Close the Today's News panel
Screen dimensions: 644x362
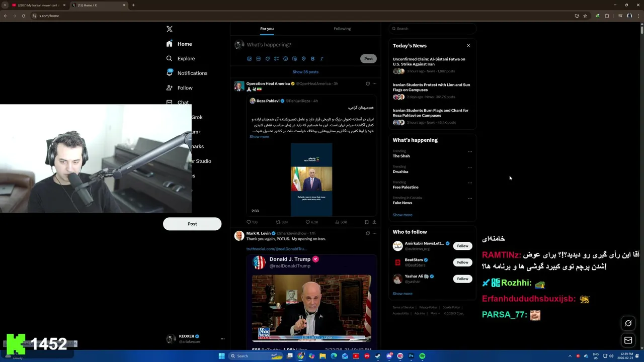click(x=468, y=46)
